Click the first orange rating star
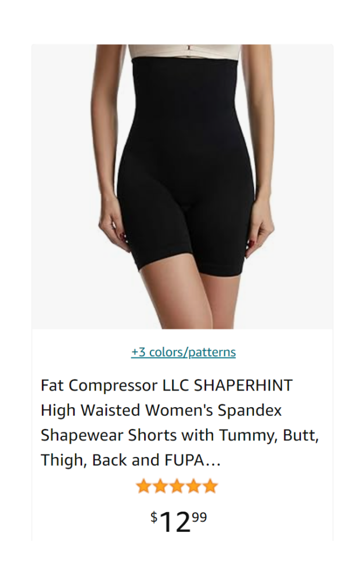 click(x=143, y=486)
